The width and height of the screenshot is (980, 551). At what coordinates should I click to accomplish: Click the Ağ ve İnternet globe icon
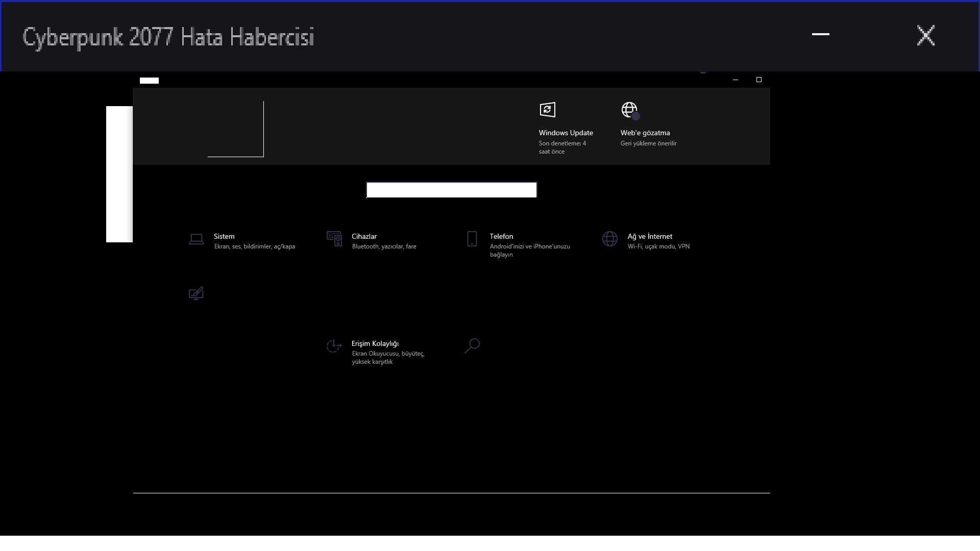coord(610,239)
